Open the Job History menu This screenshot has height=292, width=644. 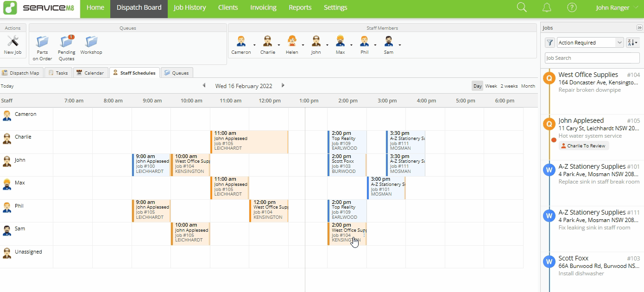point(189,7)
